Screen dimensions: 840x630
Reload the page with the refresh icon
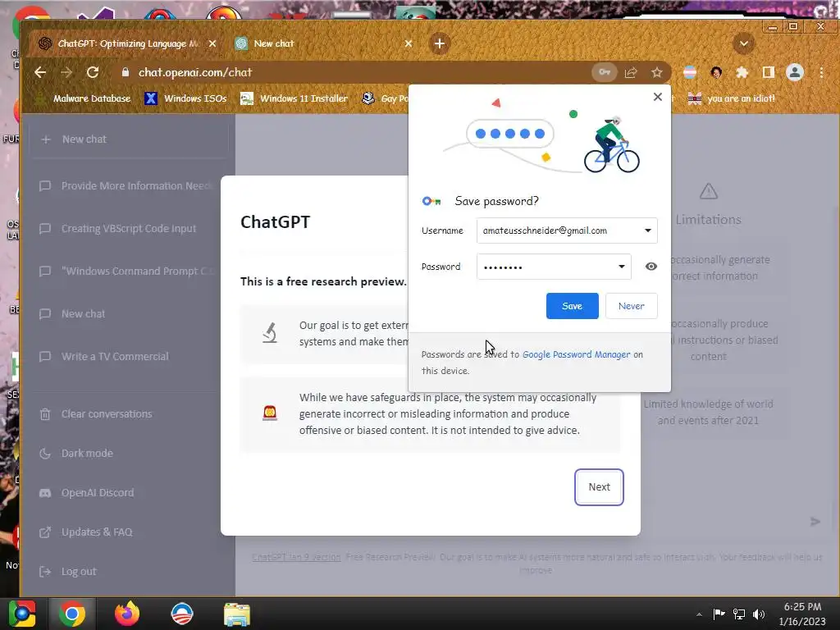coord(93,72)
